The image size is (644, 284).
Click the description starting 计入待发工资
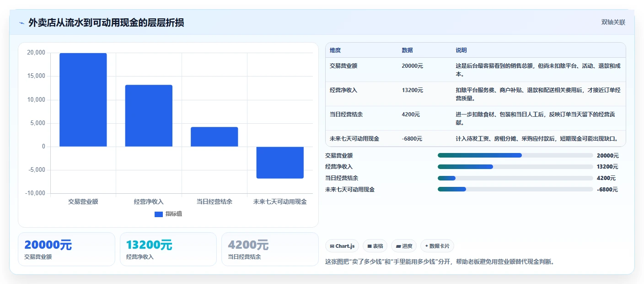pyautogui.click(x=537, y=139)
